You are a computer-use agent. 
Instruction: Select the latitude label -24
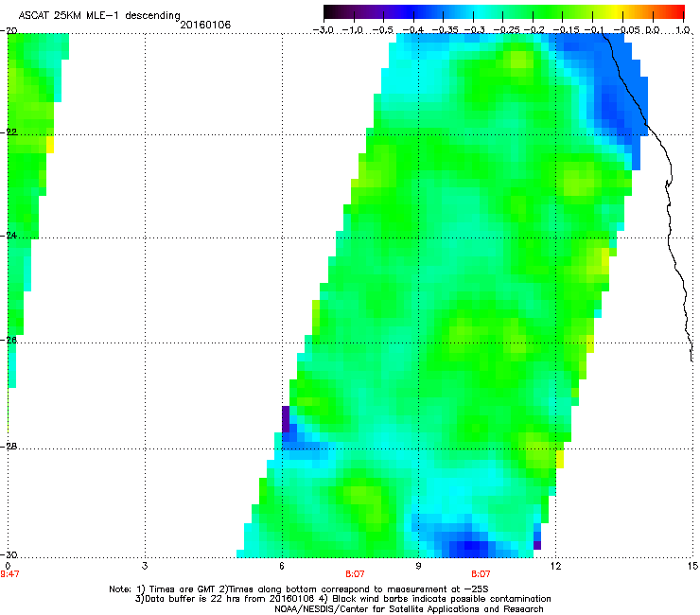click(x=9, y=236)
